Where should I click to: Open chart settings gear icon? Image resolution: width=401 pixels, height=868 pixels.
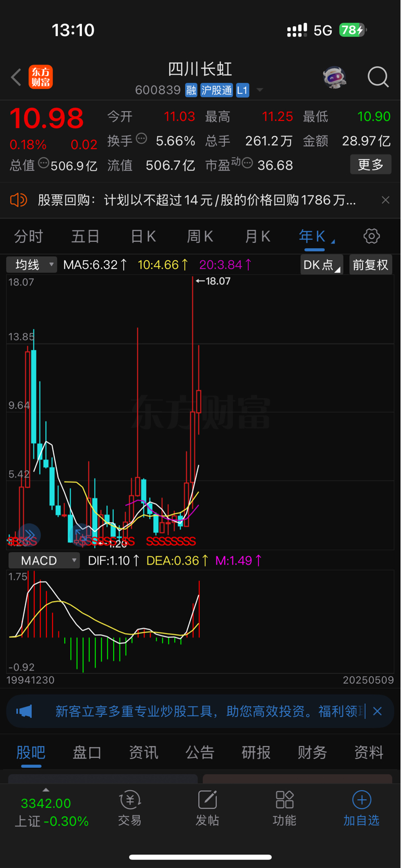[371, 236]
